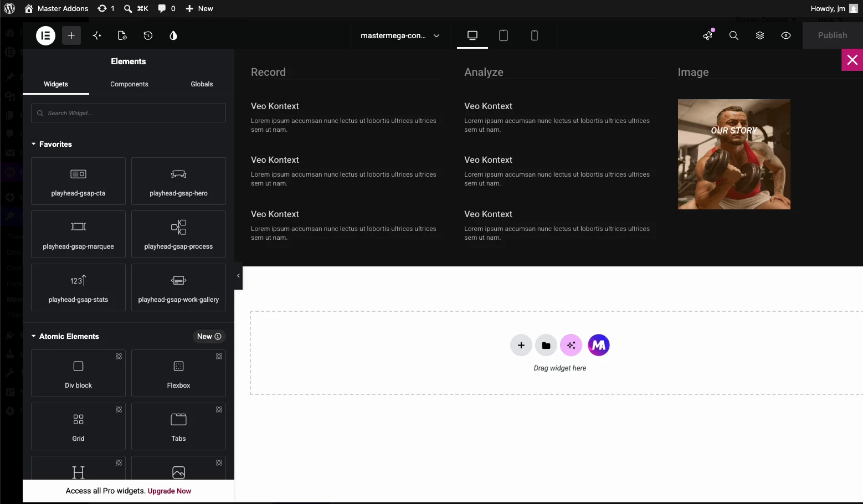
Task: Open template library folder button
Action: click(x=546, y=345)
